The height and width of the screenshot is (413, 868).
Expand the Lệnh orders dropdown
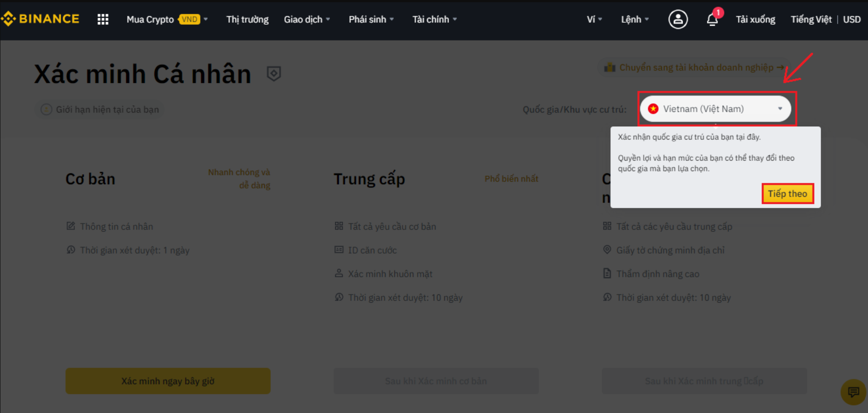pos(635,19)
